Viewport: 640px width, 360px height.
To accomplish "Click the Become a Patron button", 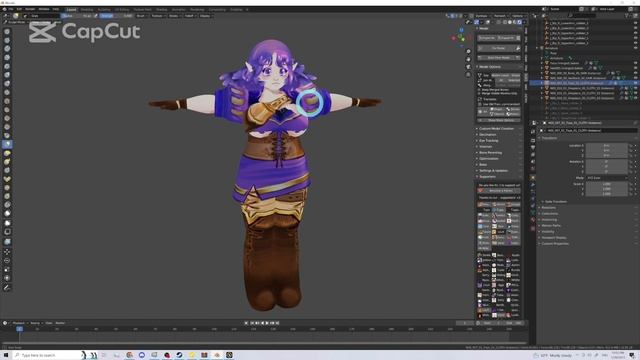I will [499, 191].
